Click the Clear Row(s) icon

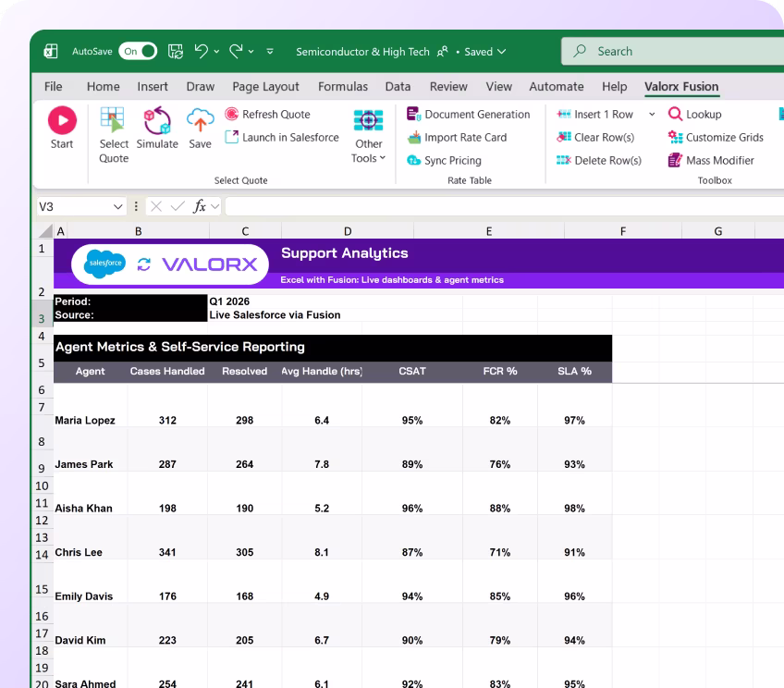point(564,137)
